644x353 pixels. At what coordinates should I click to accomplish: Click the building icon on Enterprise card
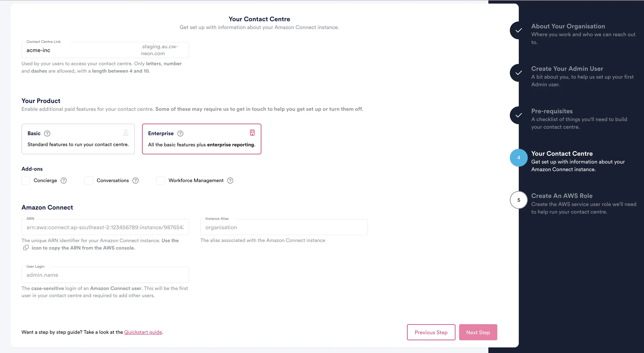[252, 133]
